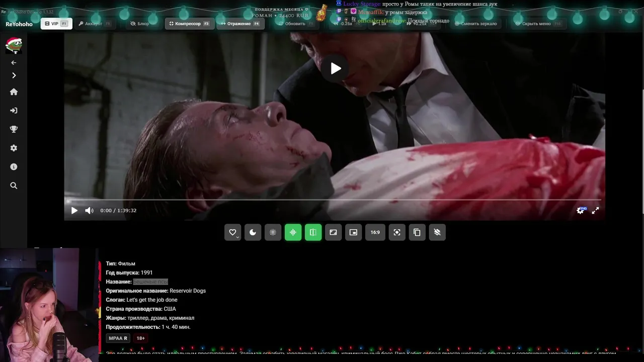
Task: Open search with the magnifier icon
Action: pyautogui.click(x=14, y=186)
